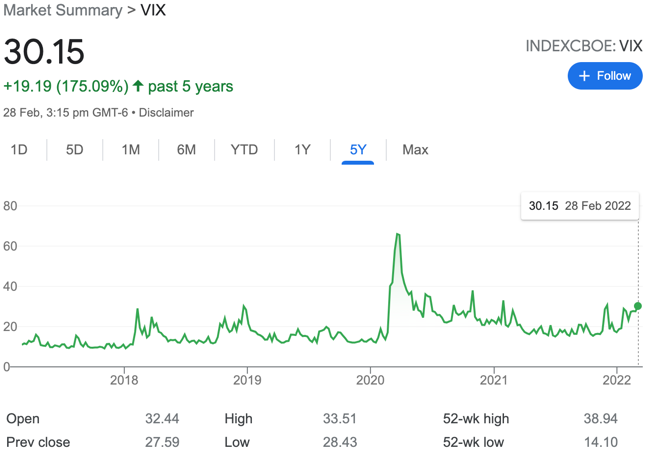Click the green upward arrow icon

138,86
